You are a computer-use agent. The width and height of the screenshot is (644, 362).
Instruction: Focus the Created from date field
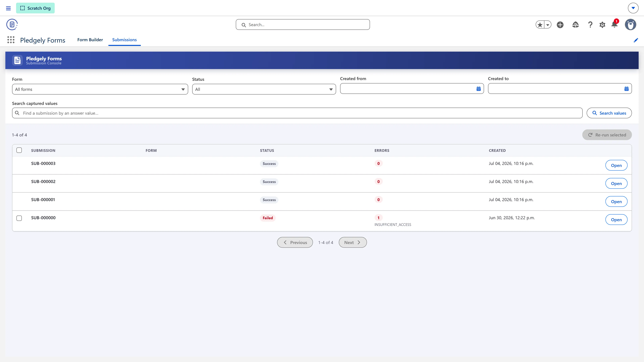coord(412,89)
